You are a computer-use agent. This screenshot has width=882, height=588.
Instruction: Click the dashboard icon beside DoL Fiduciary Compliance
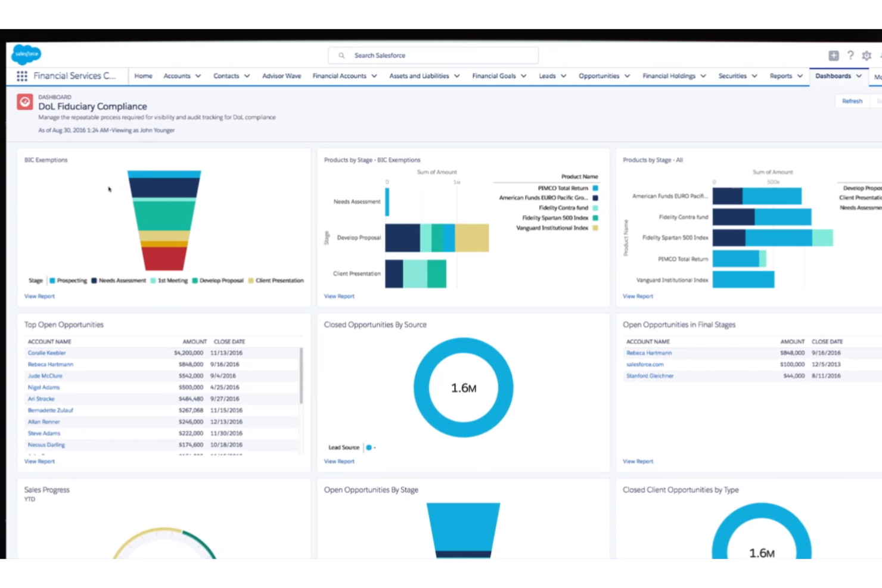(x=24, y=101)
